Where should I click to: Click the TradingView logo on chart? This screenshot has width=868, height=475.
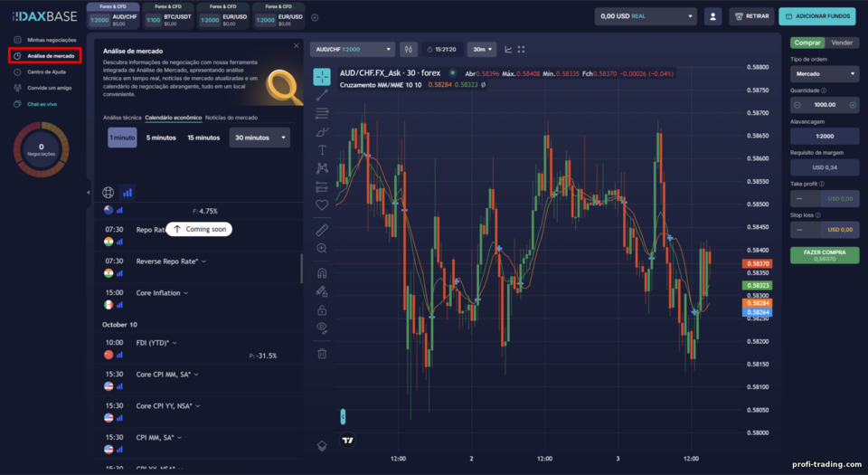347,441
